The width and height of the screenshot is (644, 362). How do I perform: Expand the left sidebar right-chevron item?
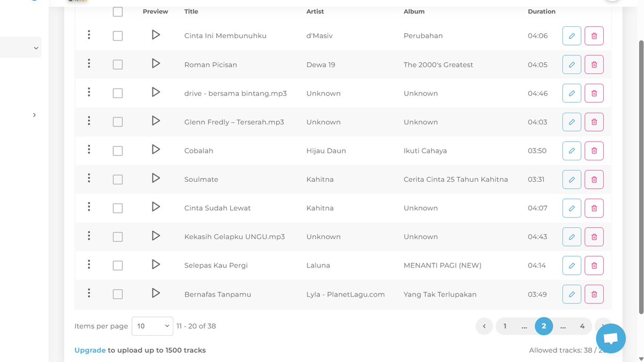click(x=34, y=115)
